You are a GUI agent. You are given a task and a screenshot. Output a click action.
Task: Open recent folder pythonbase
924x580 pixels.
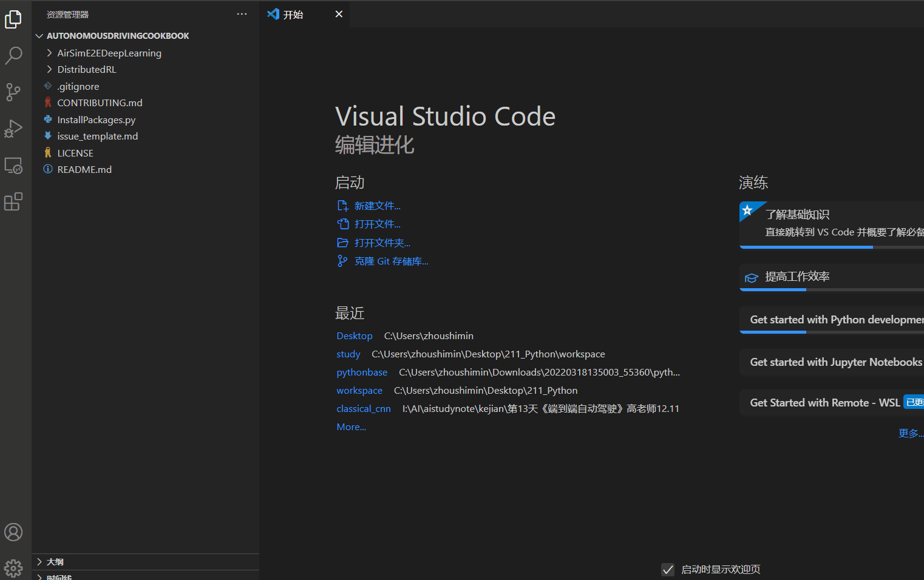point(362,372)
